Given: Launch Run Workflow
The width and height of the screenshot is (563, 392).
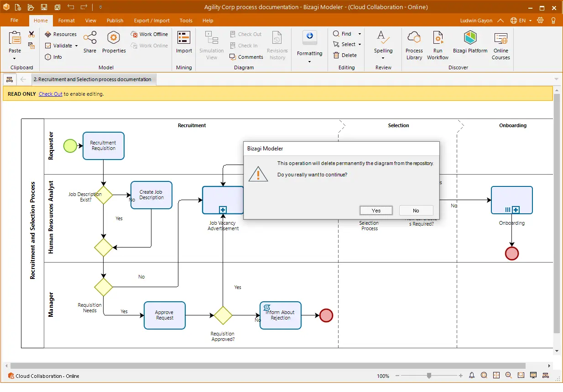Looking at the screenshot, I should [438, 45].
